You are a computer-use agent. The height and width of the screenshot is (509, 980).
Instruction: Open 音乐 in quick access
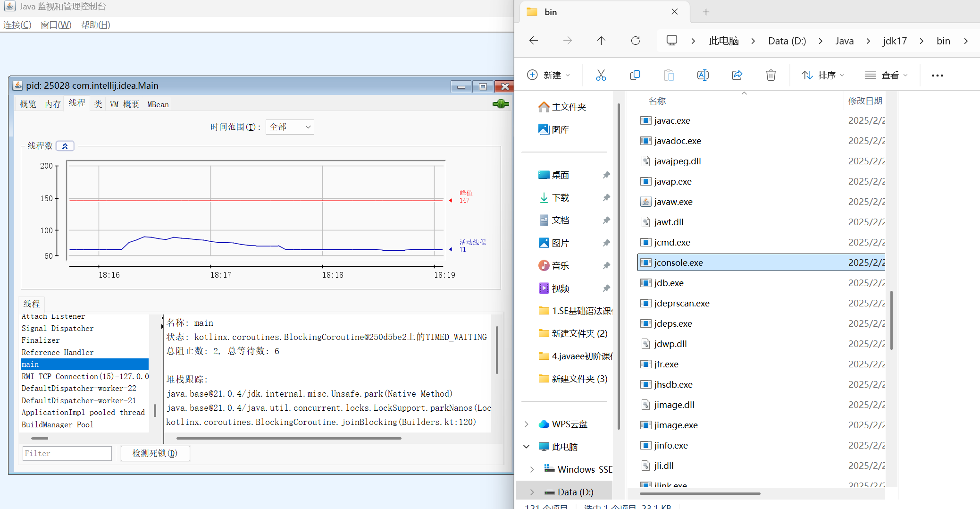coord(554,266)
